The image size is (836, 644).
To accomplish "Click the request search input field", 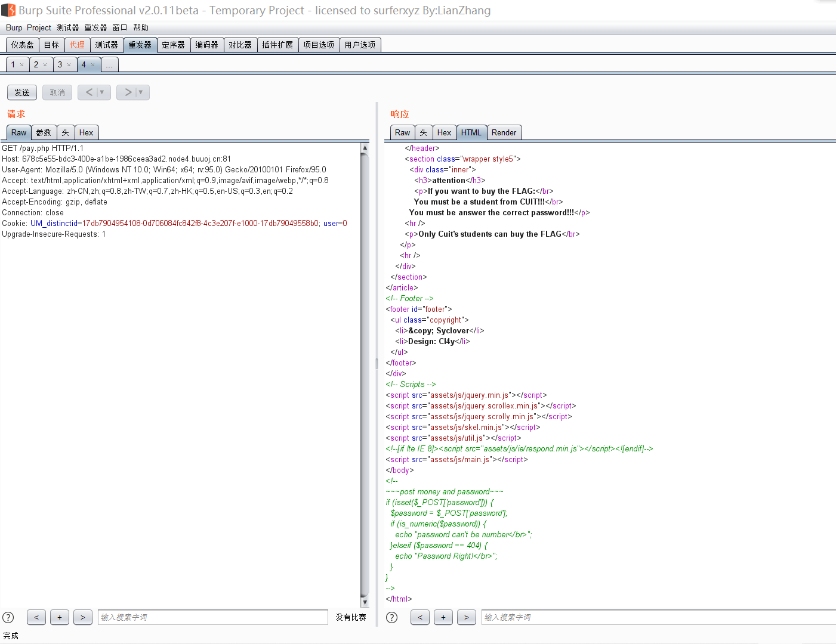I will click(213, 617).
